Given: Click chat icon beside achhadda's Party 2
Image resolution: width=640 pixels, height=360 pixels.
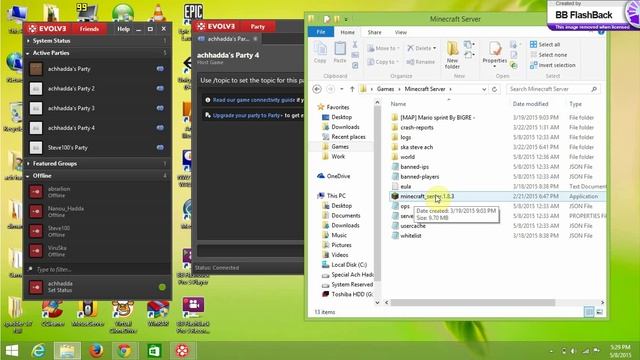Looking at the screenshot, I should coord(160,89).
